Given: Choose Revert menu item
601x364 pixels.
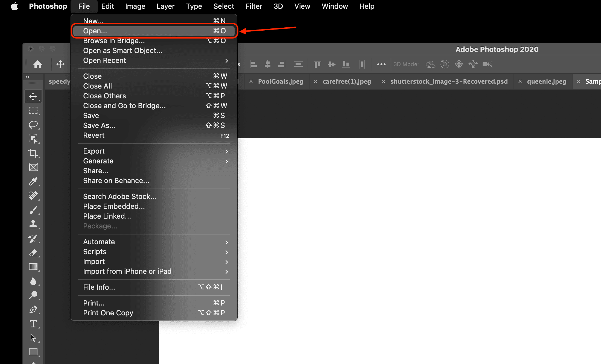Looking at the screenshot, I should click(154, 135).
